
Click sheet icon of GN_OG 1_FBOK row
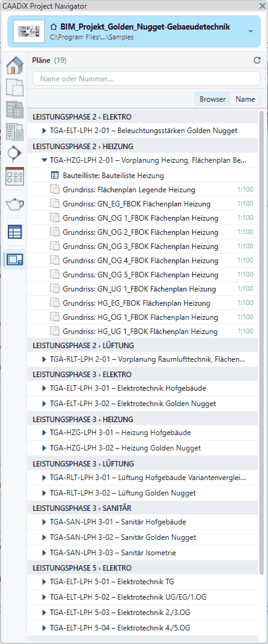[55, 218]
